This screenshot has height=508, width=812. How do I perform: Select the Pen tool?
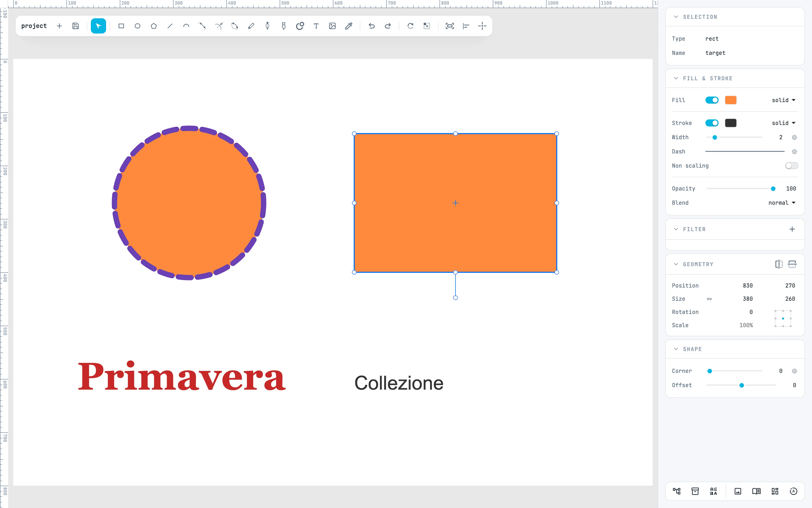(x=267, y=26)
